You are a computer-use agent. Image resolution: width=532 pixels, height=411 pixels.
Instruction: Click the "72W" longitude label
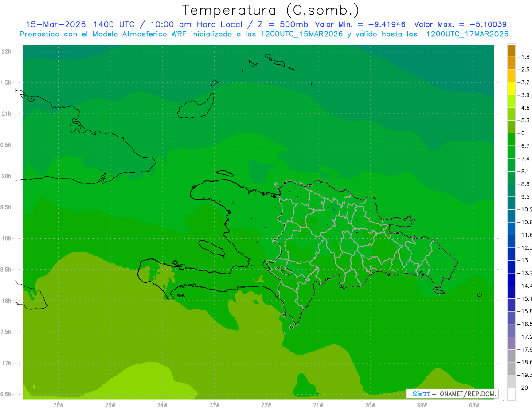pos(266,405)
